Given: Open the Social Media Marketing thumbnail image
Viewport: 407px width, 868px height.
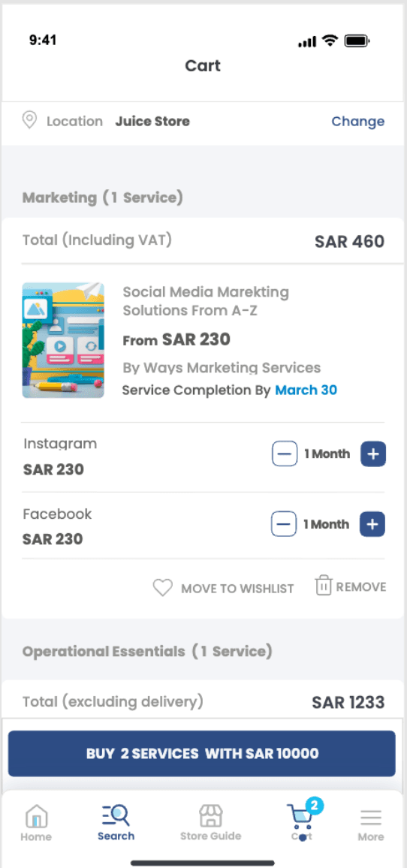Looking at the screenshot, I should click(x=63, y=340).
